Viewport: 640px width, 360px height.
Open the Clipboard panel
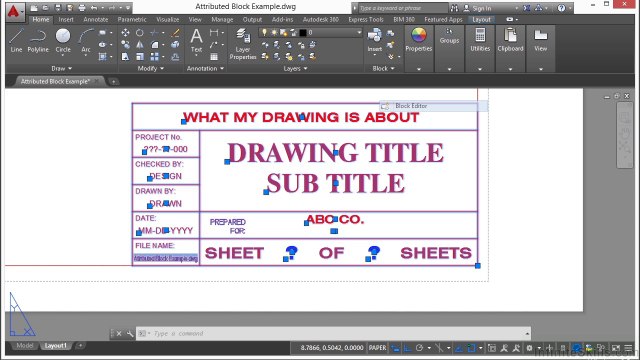(510, 40)
